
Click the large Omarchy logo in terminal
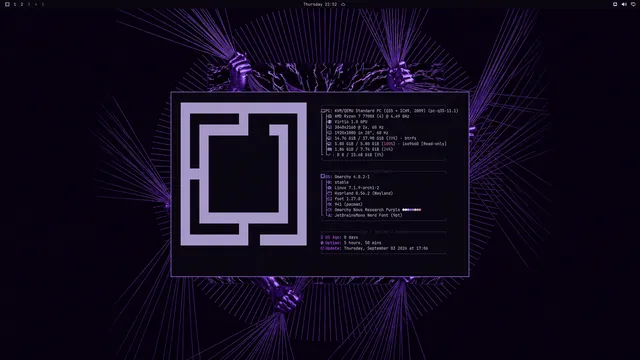[x=244, y=174]
